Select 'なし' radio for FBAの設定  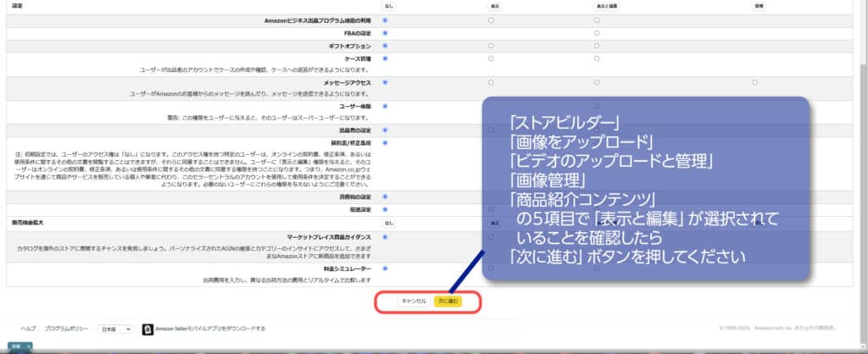click(386, 33)
